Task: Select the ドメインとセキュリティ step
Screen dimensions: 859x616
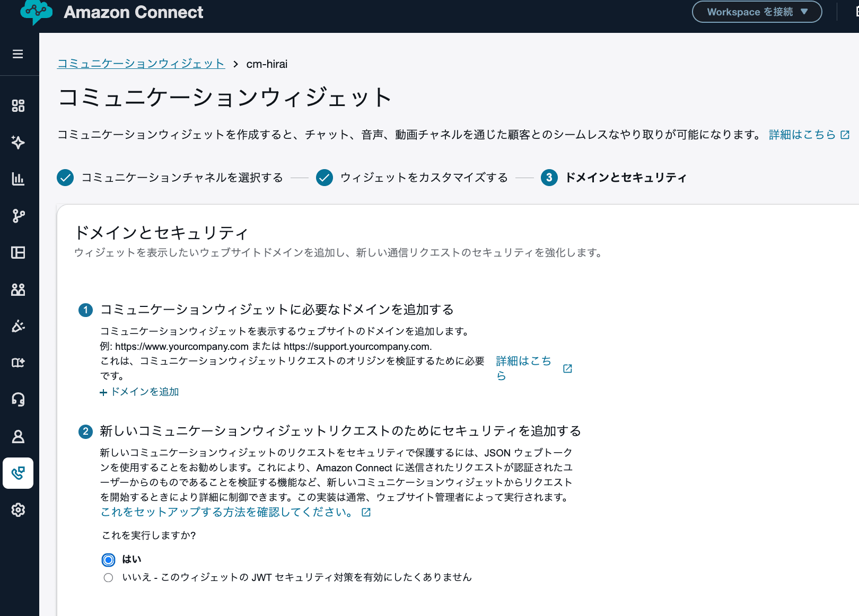Action: (x=626, y=178)
